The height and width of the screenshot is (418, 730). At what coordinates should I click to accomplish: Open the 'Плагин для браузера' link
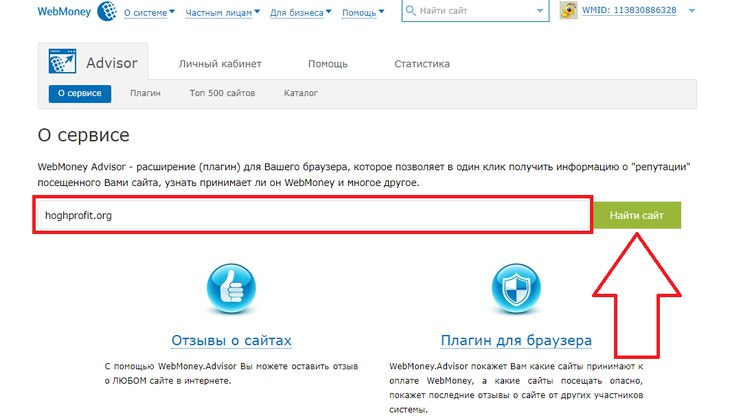[516, 340]
